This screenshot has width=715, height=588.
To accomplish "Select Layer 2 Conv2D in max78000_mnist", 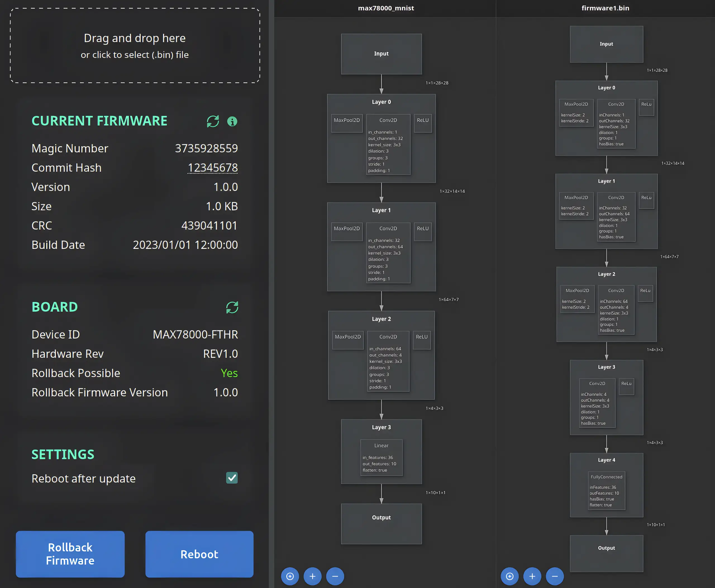I will coord(388,361).
